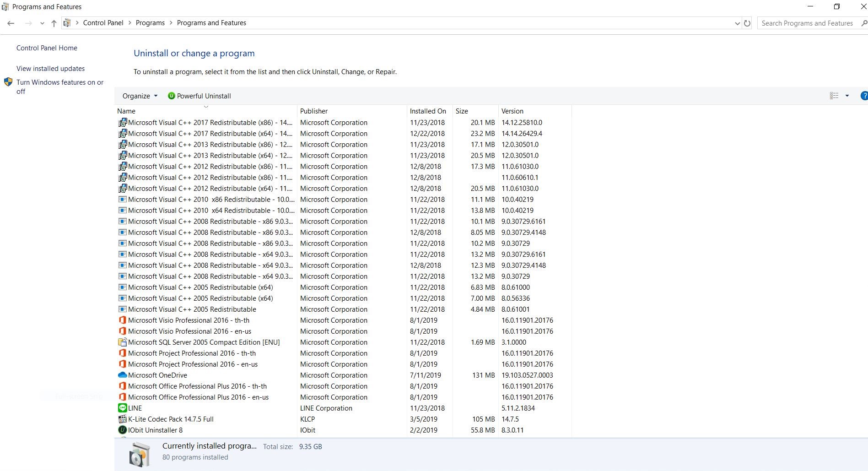This screenshot has width=868, height=471.
Task: Open the view options dropdown arrow
Action: pos(847,96)
